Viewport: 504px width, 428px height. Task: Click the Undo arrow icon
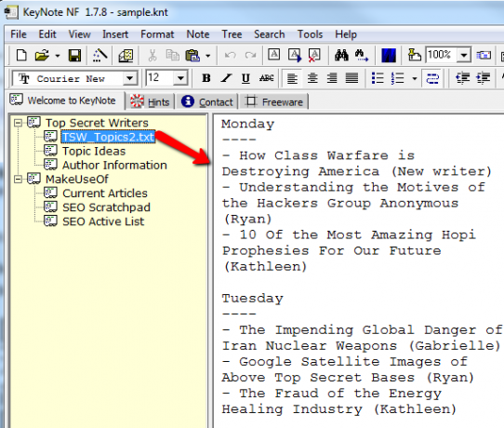click(x=230, y=55)
